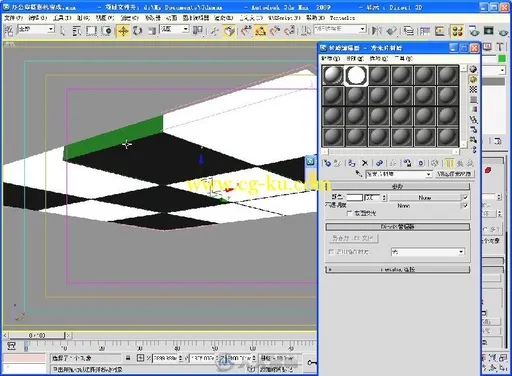Image resolution: width=512 pixels, height=376 pixels.
Task: Toggle the Snaps Toggle button
Action: (246, 31)
